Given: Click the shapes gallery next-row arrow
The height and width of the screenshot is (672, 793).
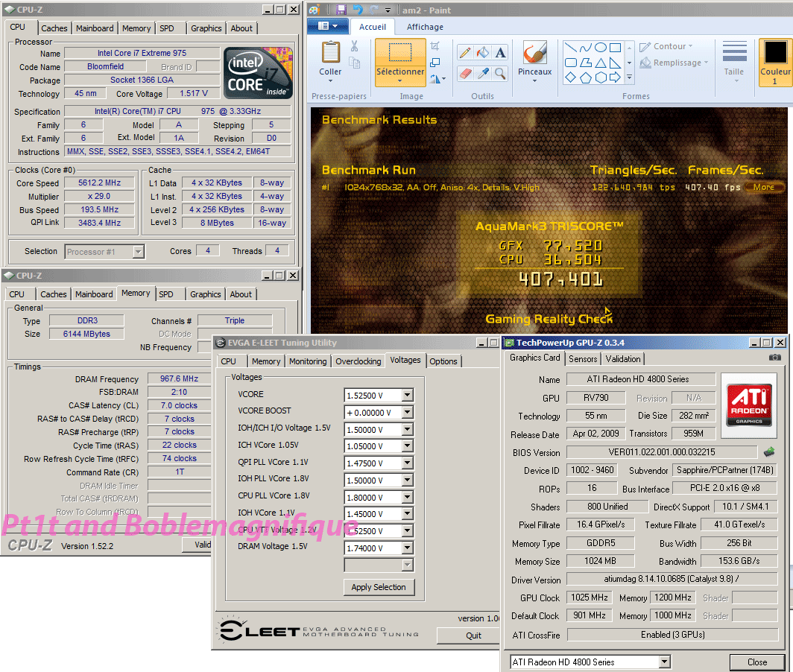Looking at the screenshot, I should (x=630, y=63).
